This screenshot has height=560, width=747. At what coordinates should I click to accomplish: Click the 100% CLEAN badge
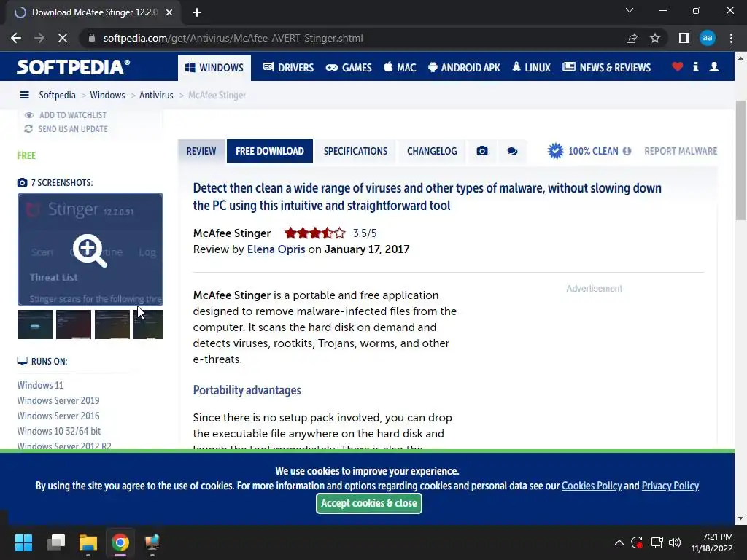coord(583,151)
